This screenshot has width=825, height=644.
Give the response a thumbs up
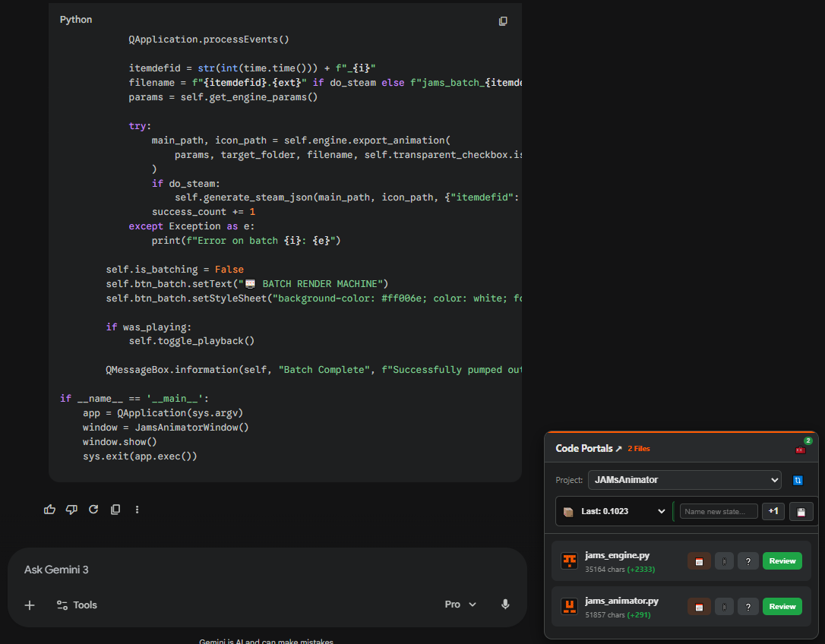click(x=50, y=510)
